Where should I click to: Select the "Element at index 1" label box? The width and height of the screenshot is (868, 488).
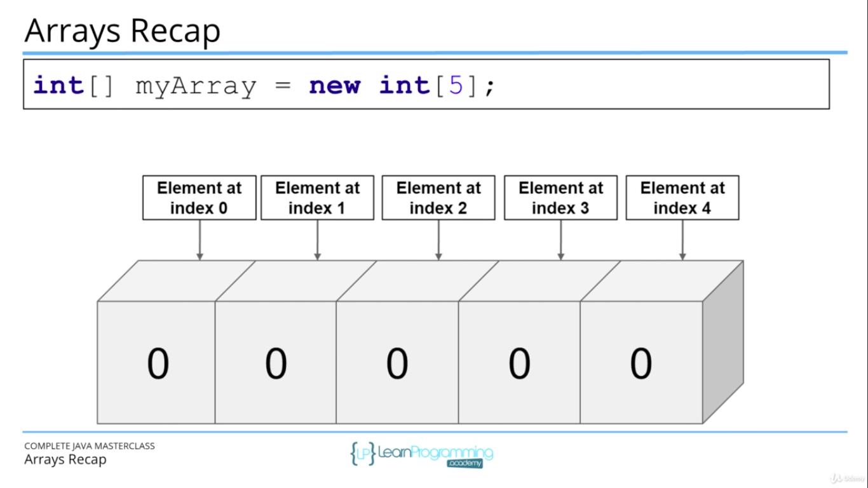(x=317, y=198)
